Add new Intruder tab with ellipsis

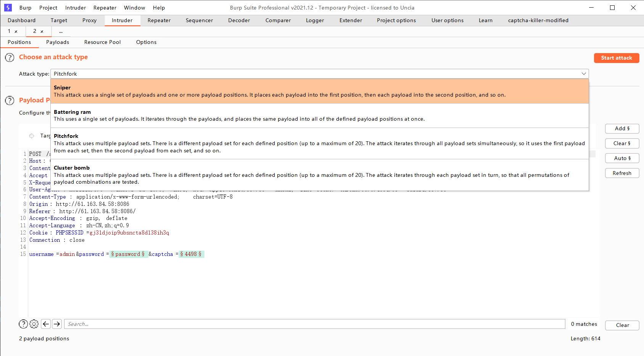pos(61,31)
